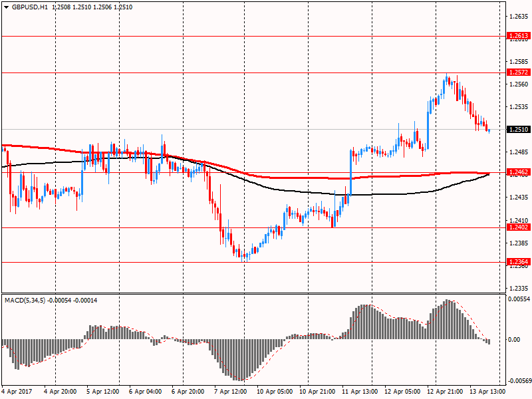The height and width of the screenshot is (399, 532).
Task: Click the 1.2635 price scale value
Action: pyautogui.click(x=519, y=16)
